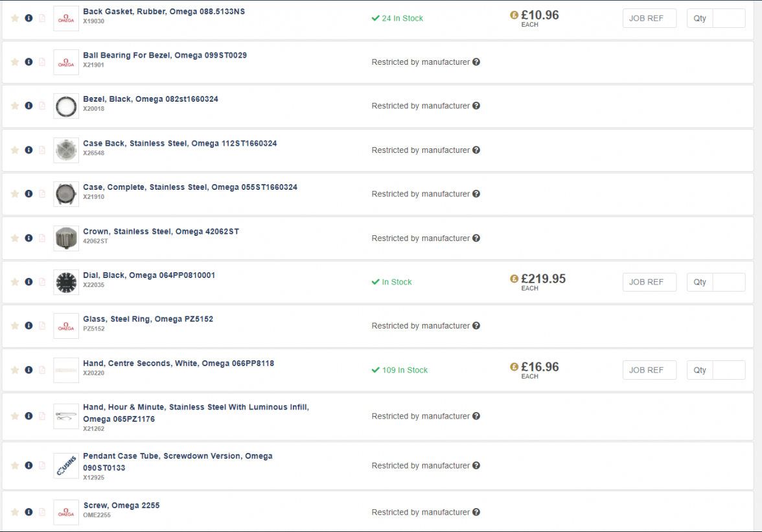Click Qty box for Hand, Centre Seconds

728,370
